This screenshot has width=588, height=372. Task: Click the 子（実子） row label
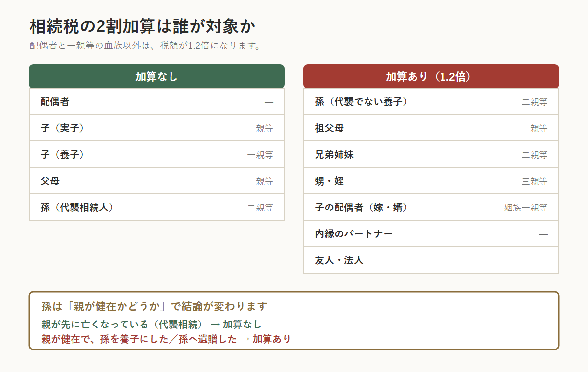[62, 128]
